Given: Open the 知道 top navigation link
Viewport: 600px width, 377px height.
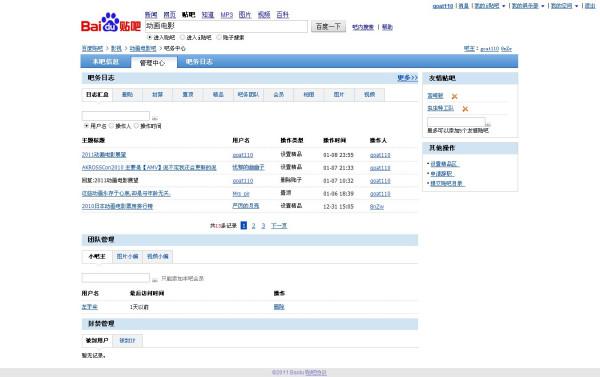Looking at the screenshot, I should tap(208, 15).
